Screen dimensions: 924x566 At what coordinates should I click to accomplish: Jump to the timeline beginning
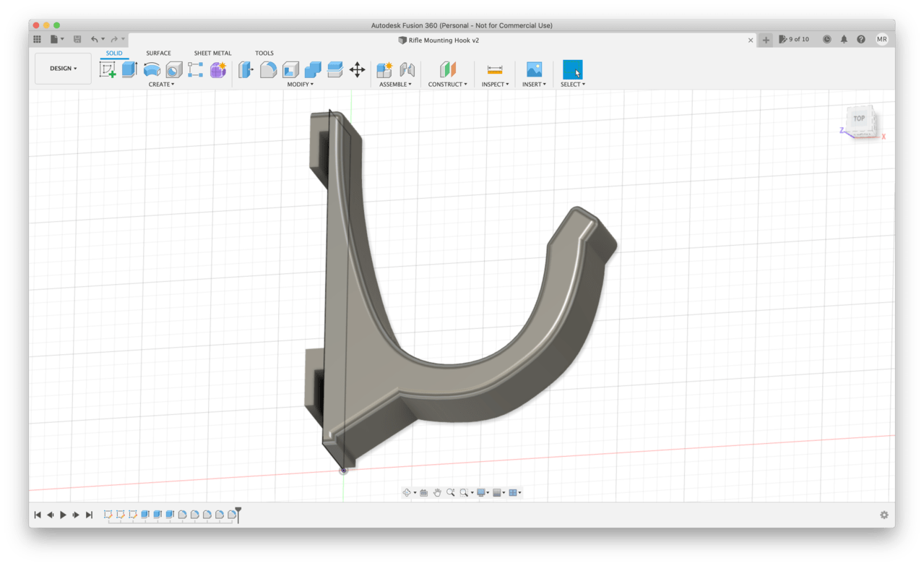[38, 515]
